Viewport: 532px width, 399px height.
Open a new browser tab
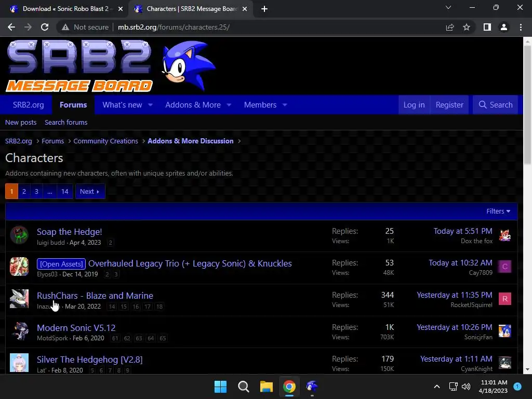[264, 9]
